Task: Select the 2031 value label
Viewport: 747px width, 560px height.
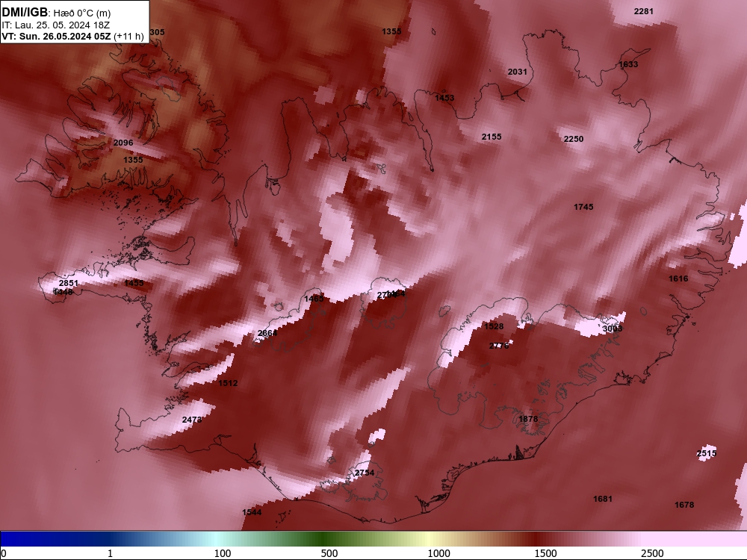Action: pyautogui.click(x=518, y=72)
